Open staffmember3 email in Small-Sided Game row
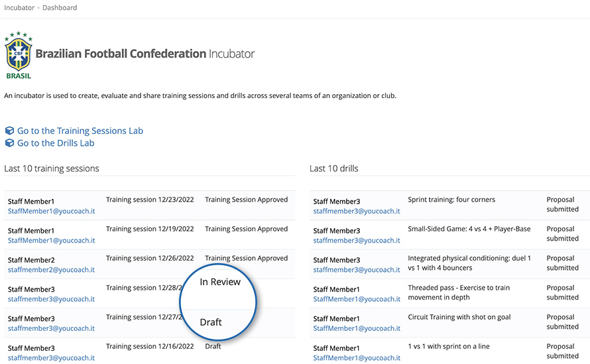Screen dimensions: 590x364 click(357, 241)
